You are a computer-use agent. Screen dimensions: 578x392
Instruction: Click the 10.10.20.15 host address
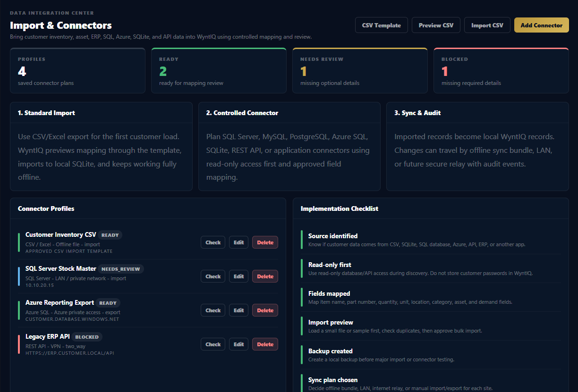click(x=40, y=285)
